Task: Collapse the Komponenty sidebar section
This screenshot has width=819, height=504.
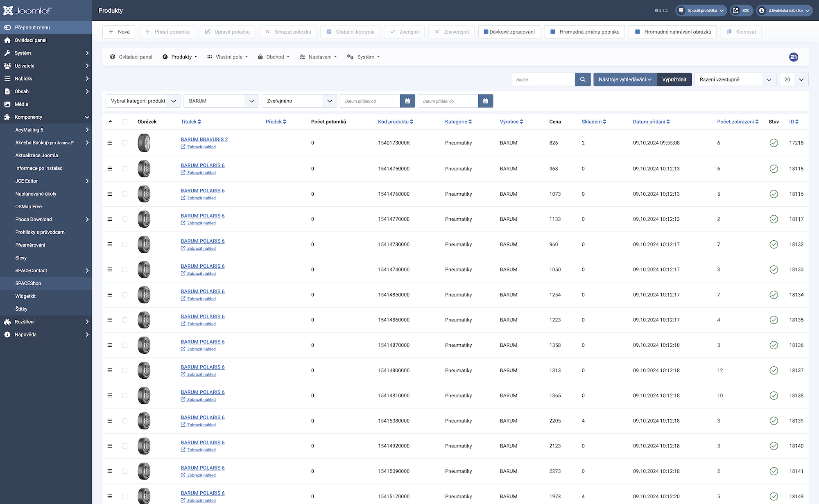Action: [46, 117]
